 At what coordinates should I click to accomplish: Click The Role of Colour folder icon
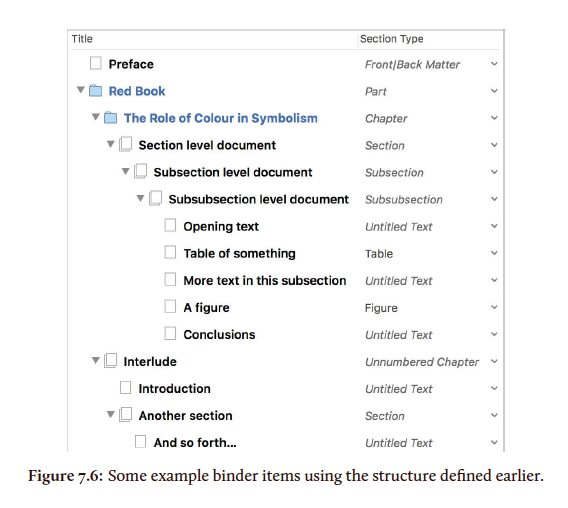(110, 118)
